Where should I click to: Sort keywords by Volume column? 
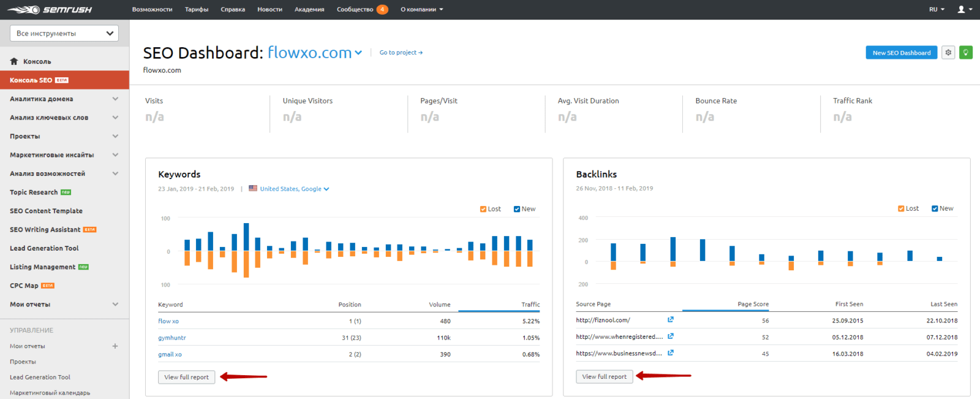[439, 305]
